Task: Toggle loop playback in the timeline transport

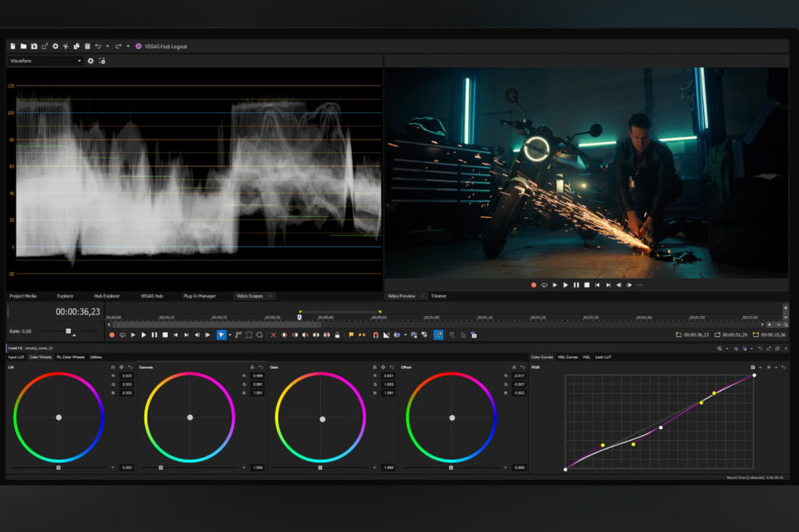Action: [x=123, y=335]
